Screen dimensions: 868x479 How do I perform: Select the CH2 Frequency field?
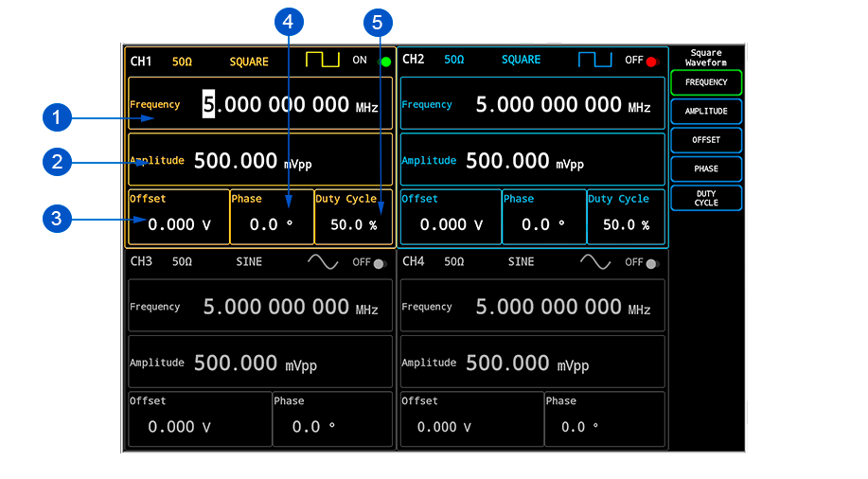[533, 103]
